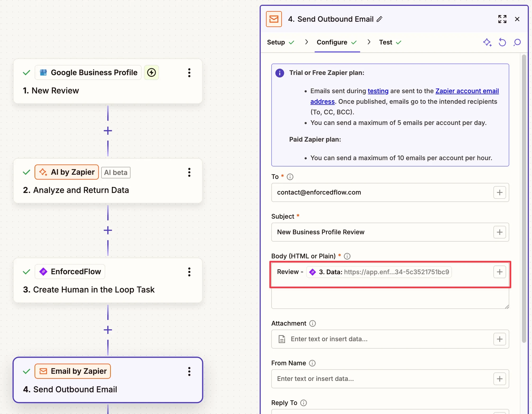
Task: Insert data into Subject field via plus
Action: [499, 232]
